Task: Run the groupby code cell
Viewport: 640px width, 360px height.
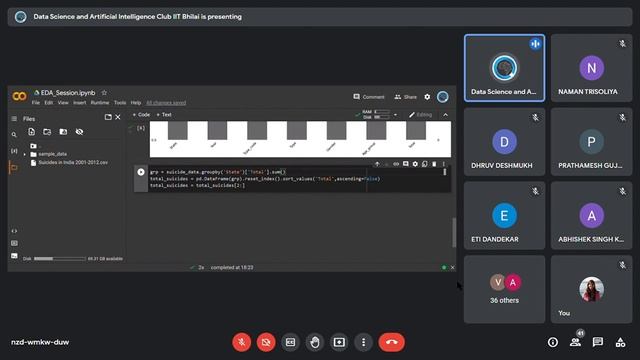Action: 141,172
